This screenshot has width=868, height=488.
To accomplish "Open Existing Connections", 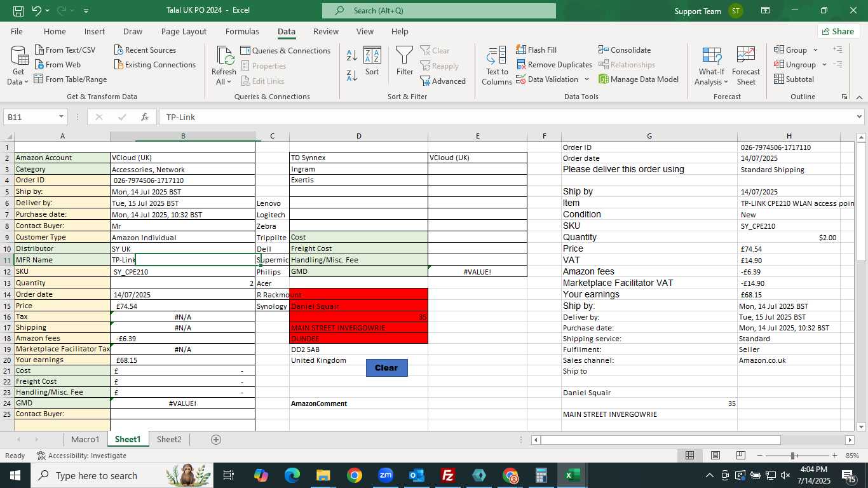I will coord(155,65).
